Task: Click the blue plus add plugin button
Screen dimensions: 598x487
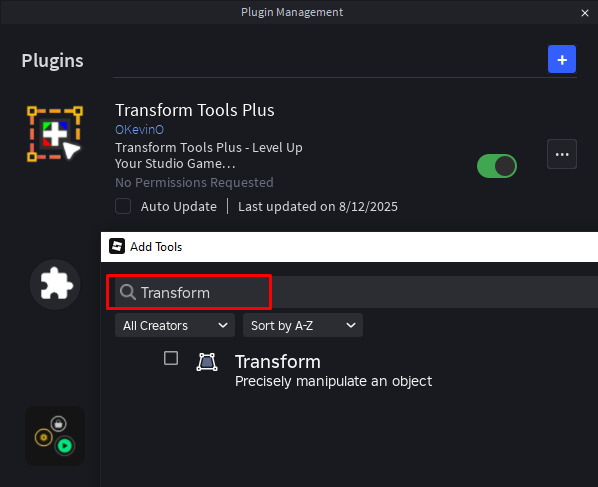Action: pos(561,59)
